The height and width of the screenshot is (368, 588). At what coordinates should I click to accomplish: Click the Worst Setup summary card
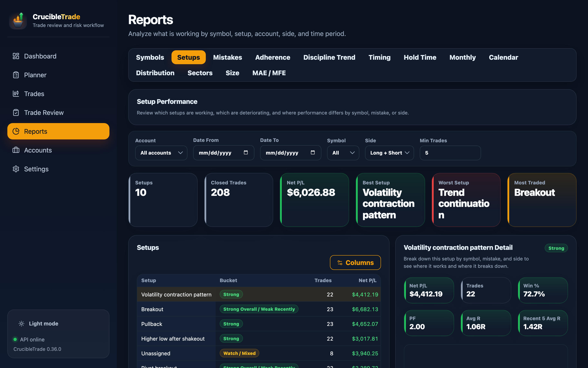[466, 200]
